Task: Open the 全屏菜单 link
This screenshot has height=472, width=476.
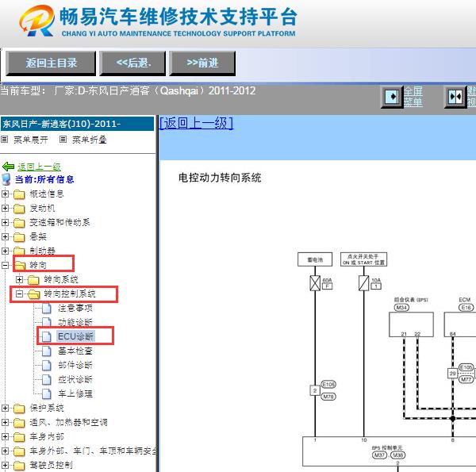Action: pyautogui.click(x=413, y=97)
